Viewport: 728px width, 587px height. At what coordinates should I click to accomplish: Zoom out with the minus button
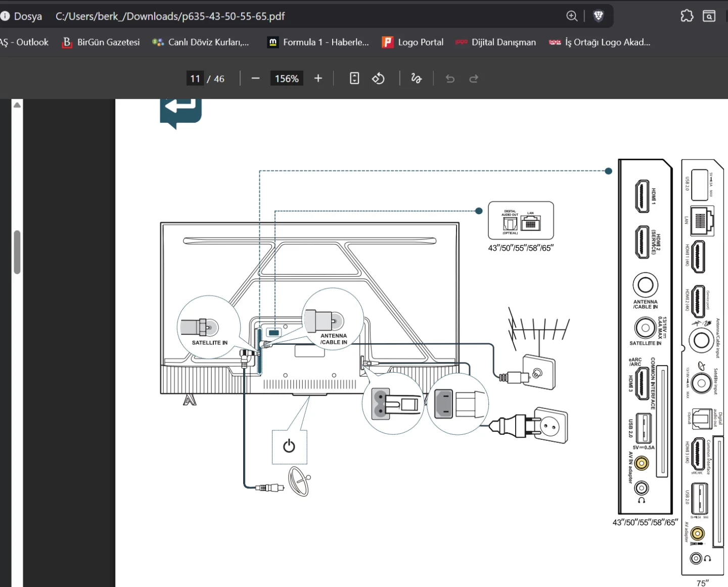tap(255, 78)
